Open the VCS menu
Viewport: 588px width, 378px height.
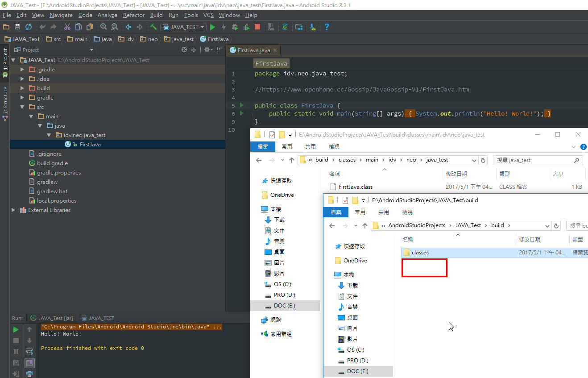point(208,15)
